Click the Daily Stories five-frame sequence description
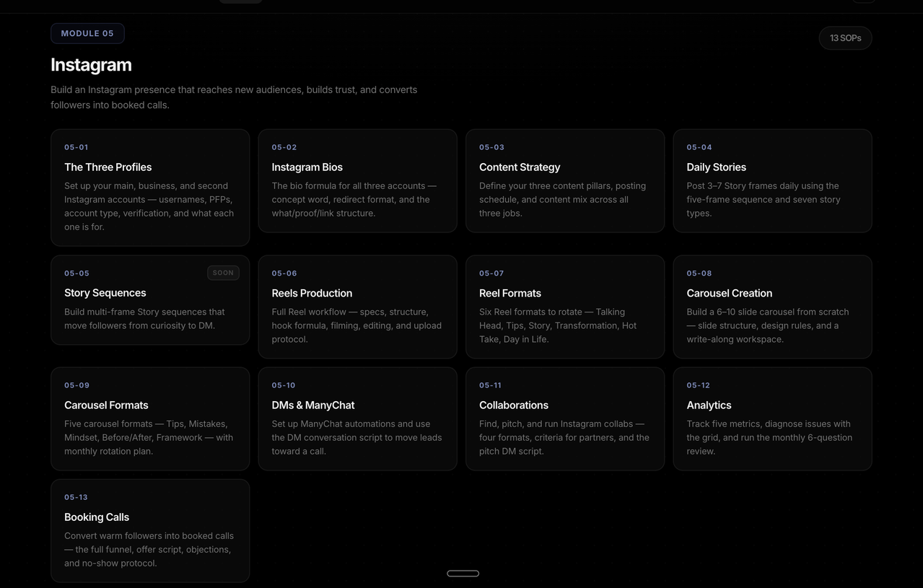This screenshot has height=588, width=923. tap(764, 199)
